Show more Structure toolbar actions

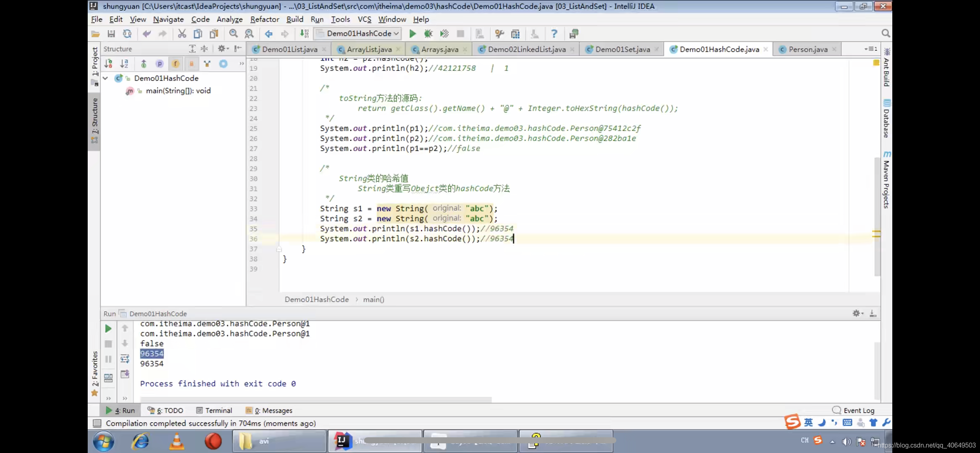(x=241, y=64)
